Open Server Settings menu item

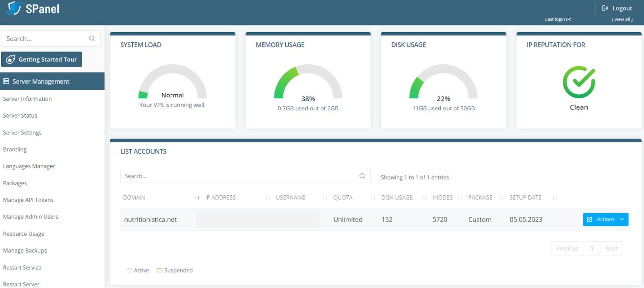coord(22,133)
